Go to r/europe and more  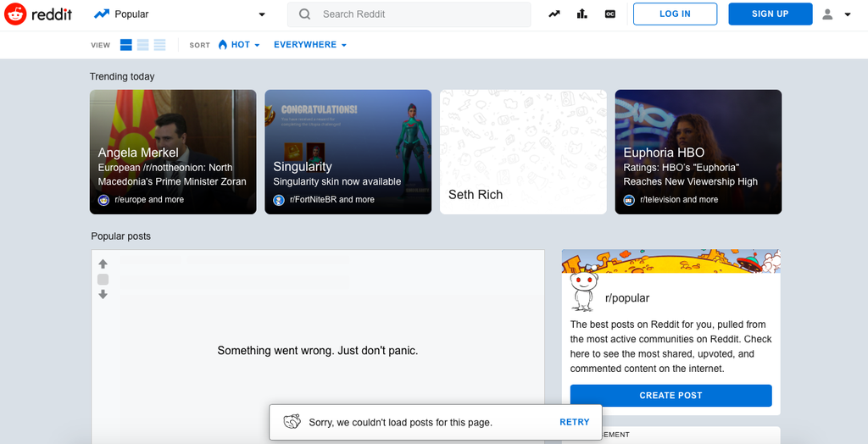pyautogui.click(x=149, y=199)
